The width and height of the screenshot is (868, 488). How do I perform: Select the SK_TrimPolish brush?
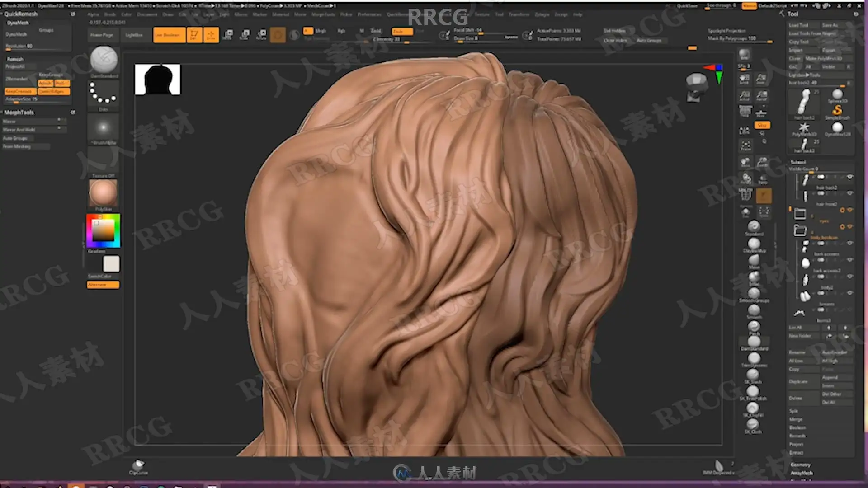point(753,393)
